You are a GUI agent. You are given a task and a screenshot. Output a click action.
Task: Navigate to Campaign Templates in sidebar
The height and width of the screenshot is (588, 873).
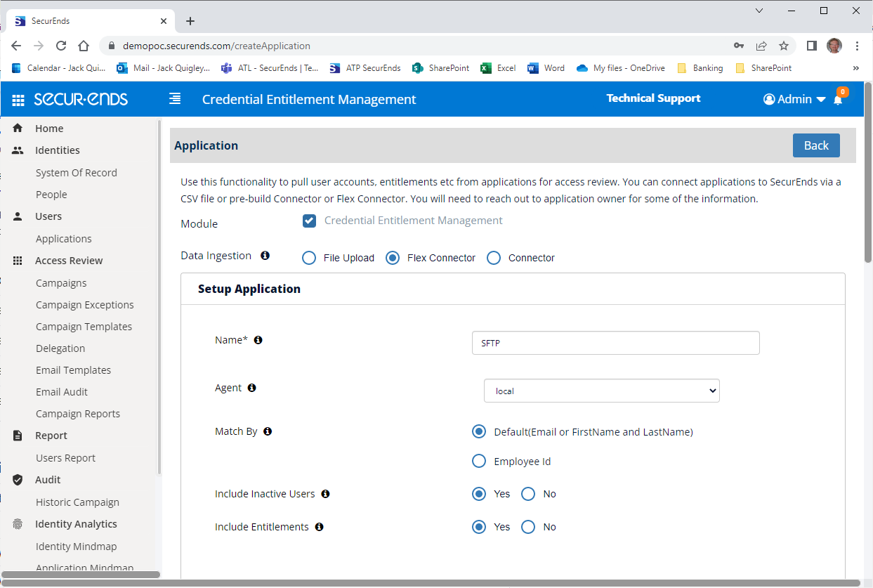tap(84, 326)
